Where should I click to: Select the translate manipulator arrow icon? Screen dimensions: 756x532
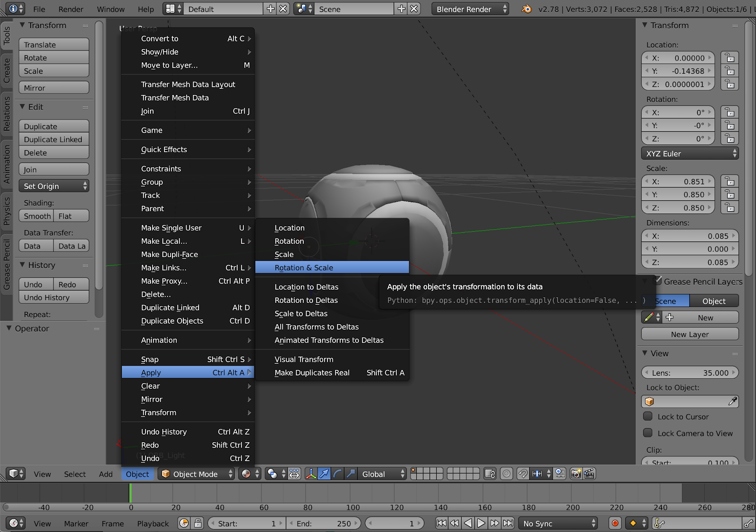(x=324, y=473)
